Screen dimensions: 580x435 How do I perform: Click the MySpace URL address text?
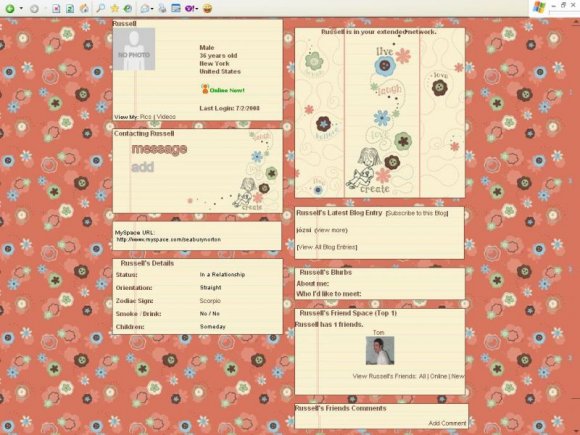coord(169,240)
